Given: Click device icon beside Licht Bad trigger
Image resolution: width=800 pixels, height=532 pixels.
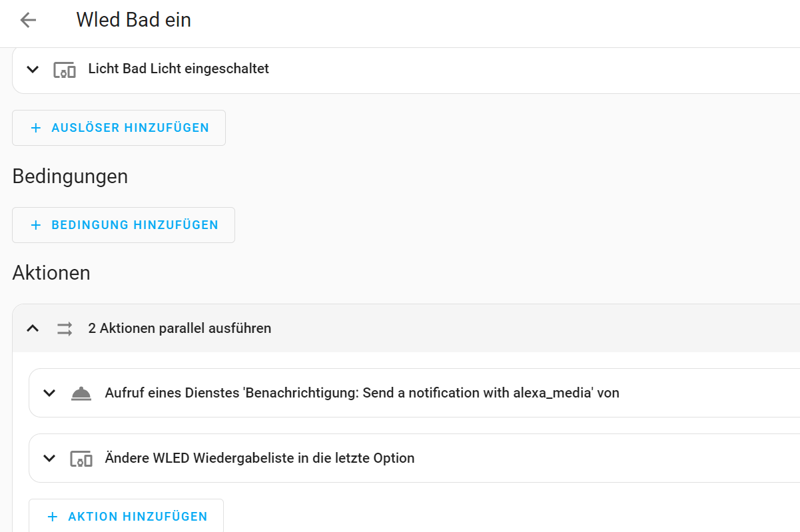Looking at the screenshot, I should [x=64, y=69].
